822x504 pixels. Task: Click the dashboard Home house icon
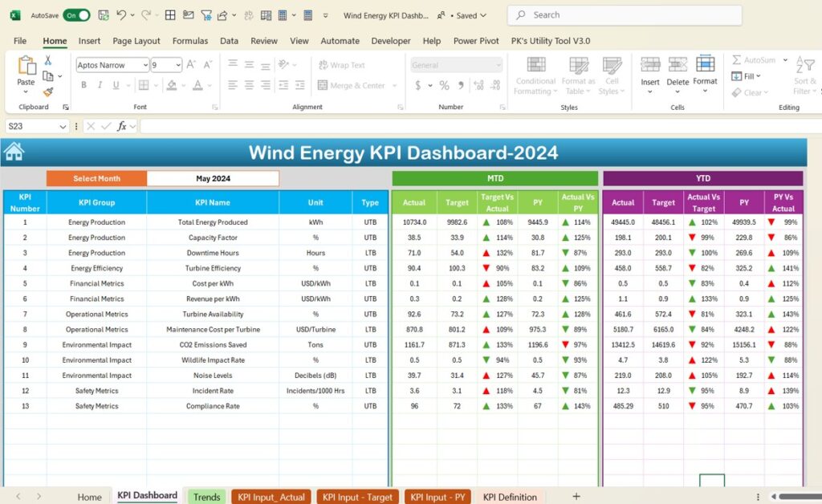pyautogui.click(x=14, y=152)
